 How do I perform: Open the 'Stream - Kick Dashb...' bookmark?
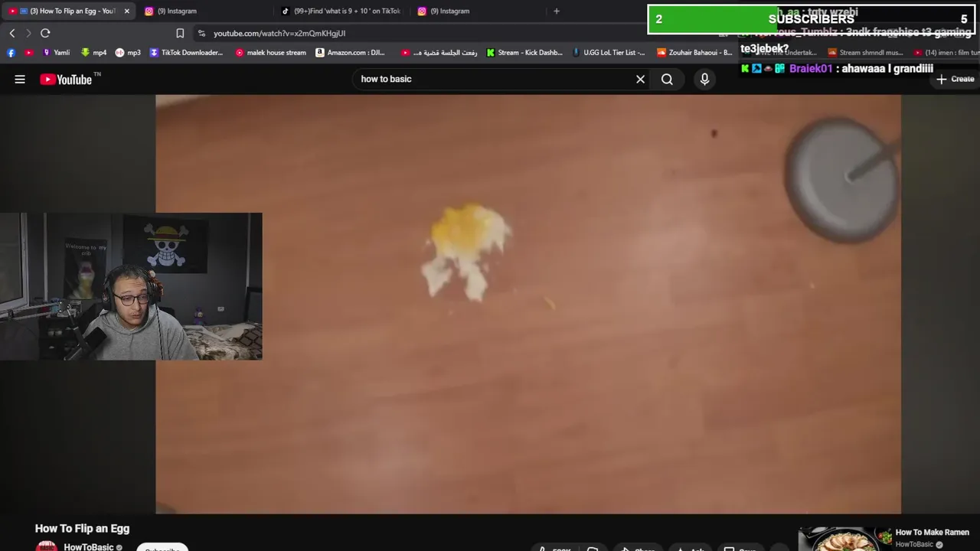point(524,53)
